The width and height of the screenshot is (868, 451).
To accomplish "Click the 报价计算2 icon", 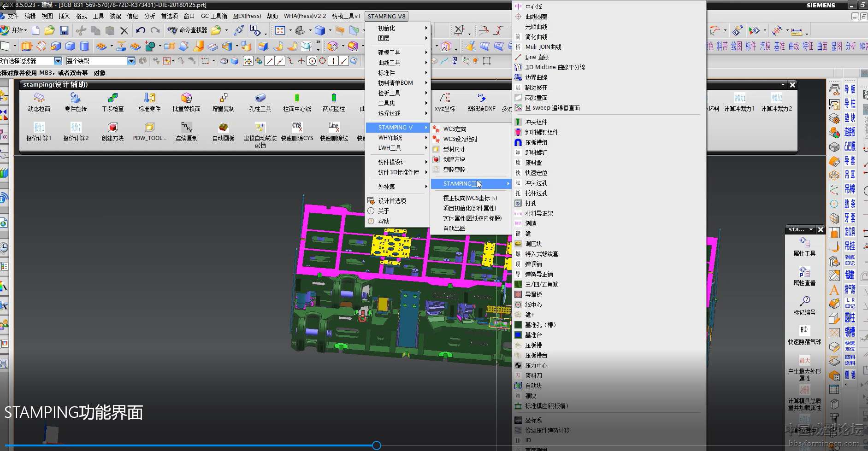I will [76, 127].
